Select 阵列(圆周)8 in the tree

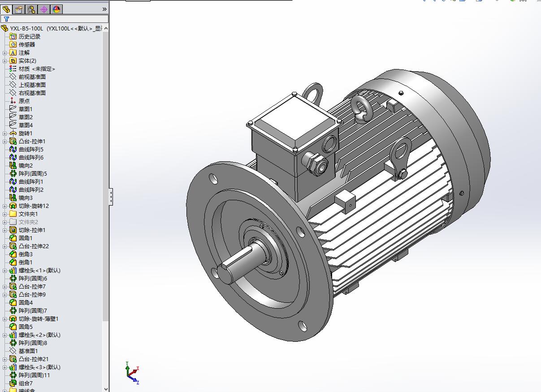(33, 343)
